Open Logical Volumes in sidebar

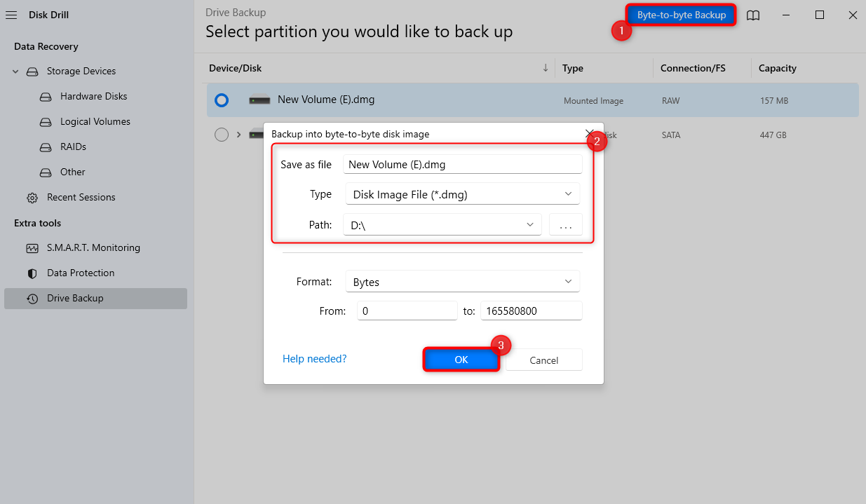point(95,122)
